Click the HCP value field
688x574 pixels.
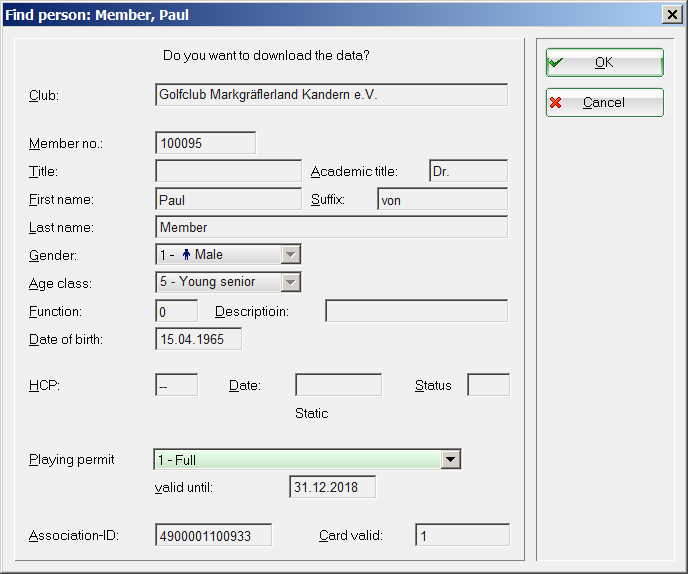coord(176,385)
